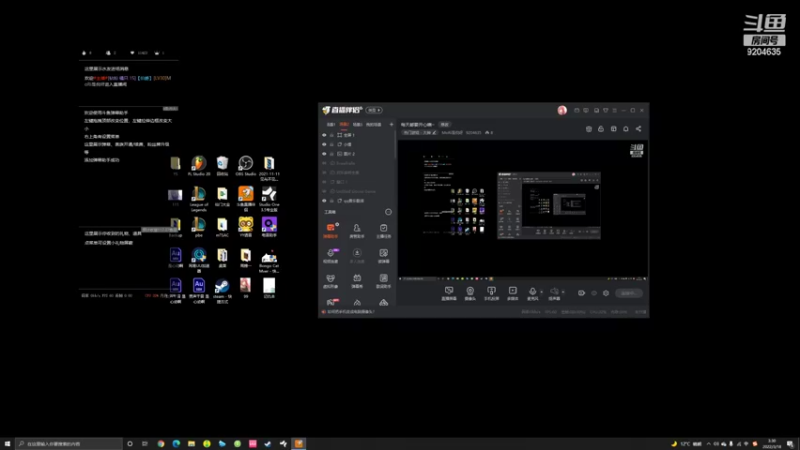
Task: Add a 多媒体 multimedia source
Action: click(x=512, y=293)
